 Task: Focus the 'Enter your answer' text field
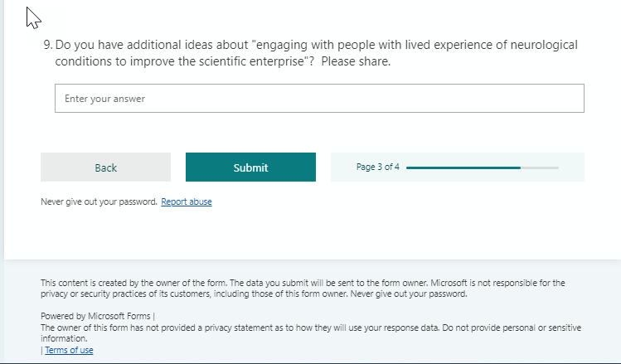click(x=319, y=99)
